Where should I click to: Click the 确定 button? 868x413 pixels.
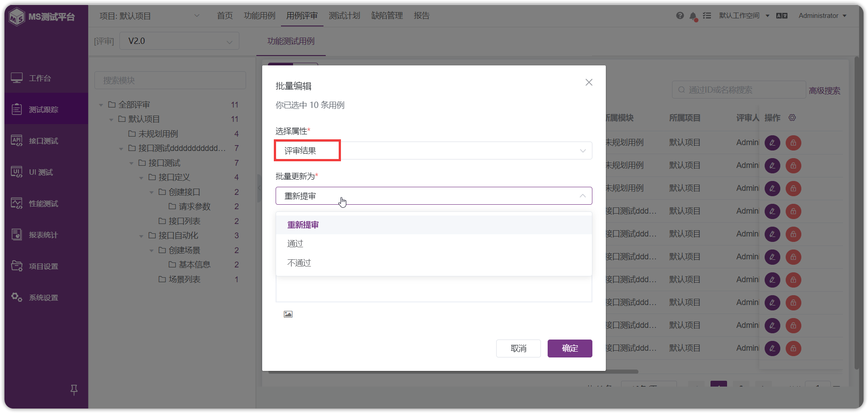pos(570,348)
